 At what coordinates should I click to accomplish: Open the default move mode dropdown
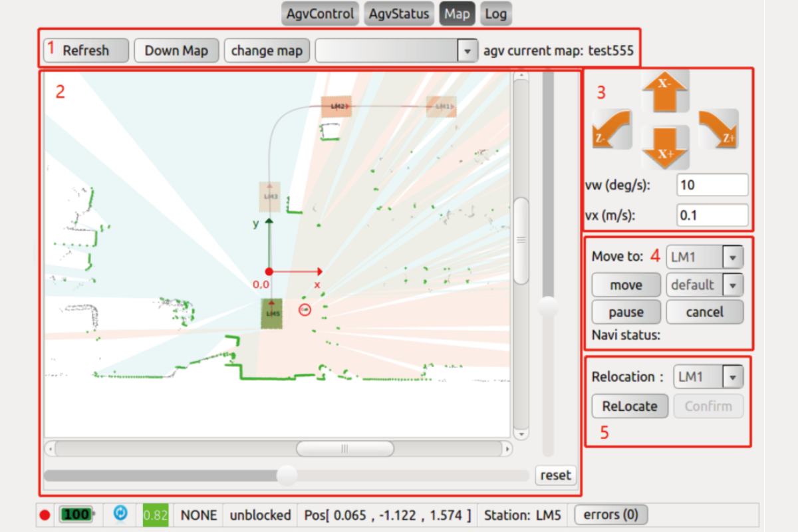coord(705,285)
